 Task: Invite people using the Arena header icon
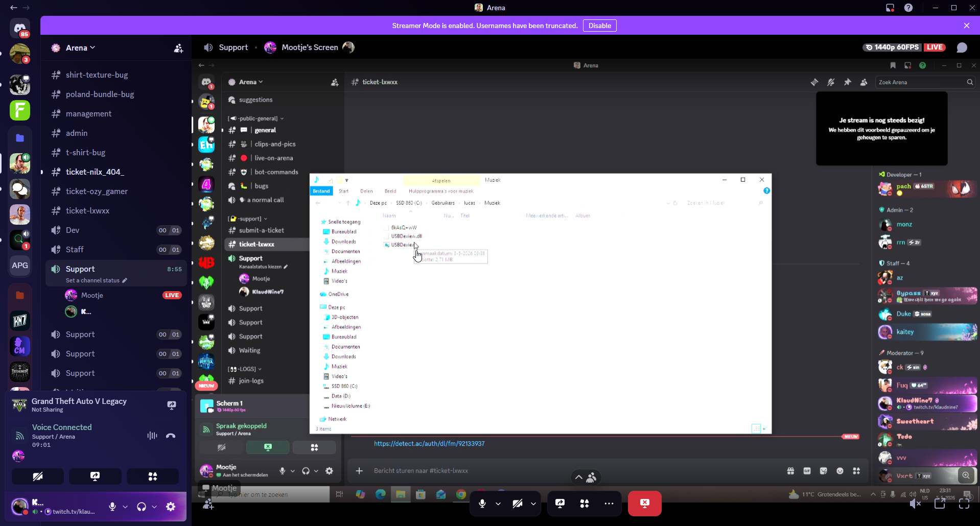[178, 48]
